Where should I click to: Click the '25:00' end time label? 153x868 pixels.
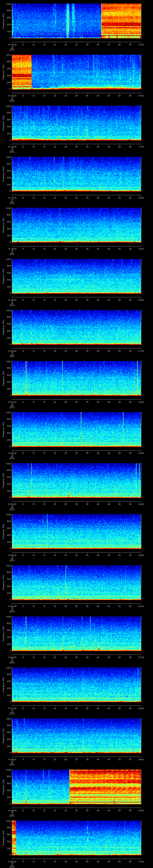[141, 555]
